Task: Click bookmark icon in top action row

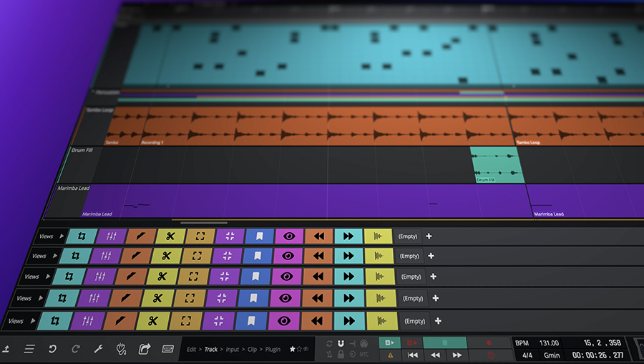Action: (260, 236)
